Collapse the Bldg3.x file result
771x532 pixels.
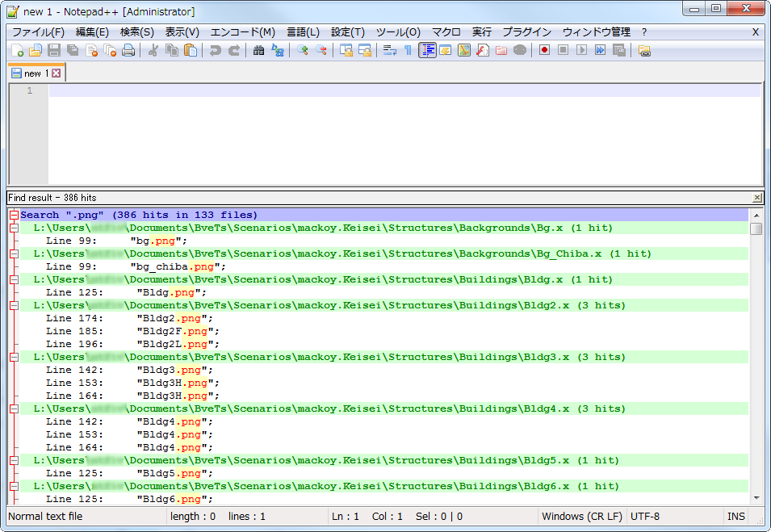[15, 357]
